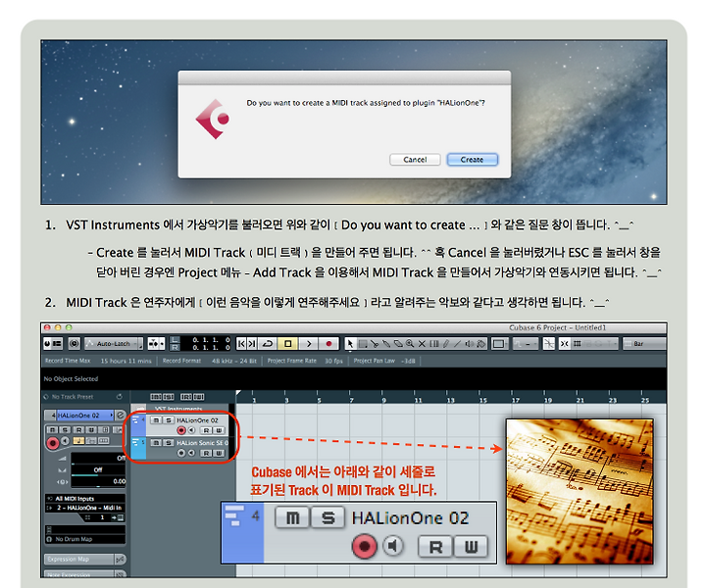Select the Erase tool
This screenshot has height=588, width=706.
398,344
